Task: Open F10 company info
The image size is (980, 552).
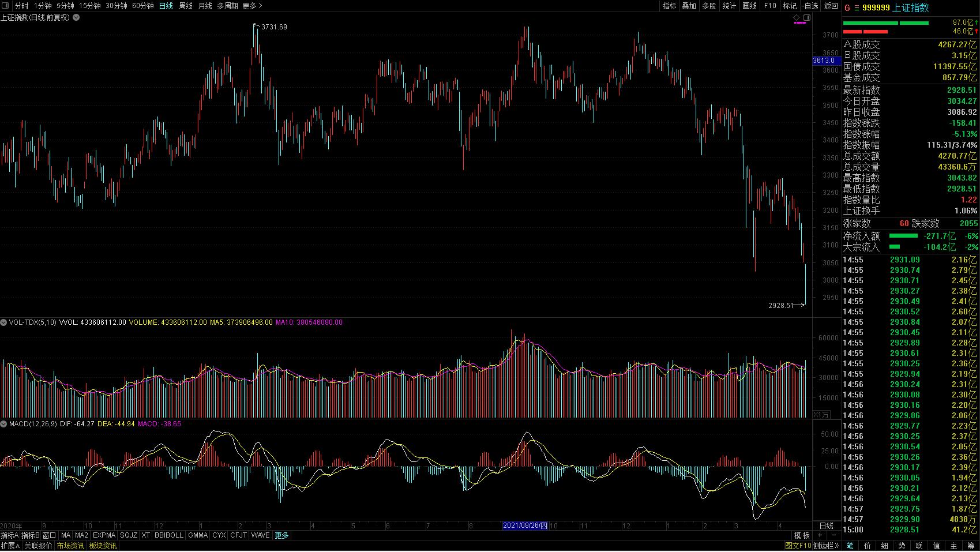Action: (x=770, y=6)
